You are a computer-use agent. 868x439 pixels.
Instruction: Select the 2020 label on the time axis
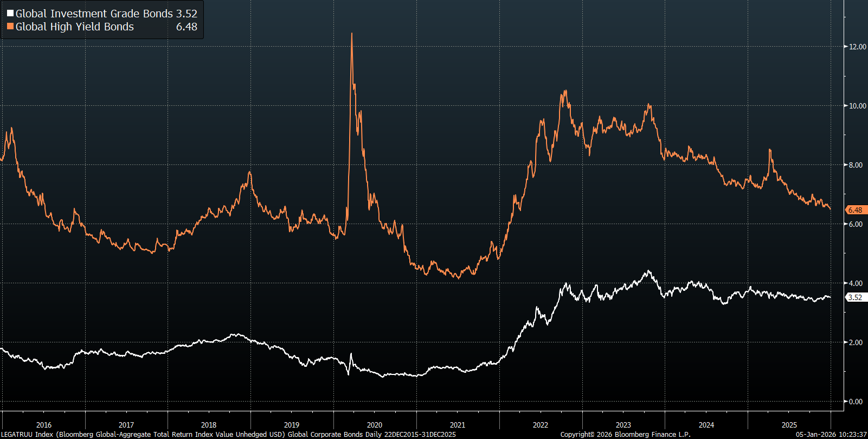tap(375, 425)
